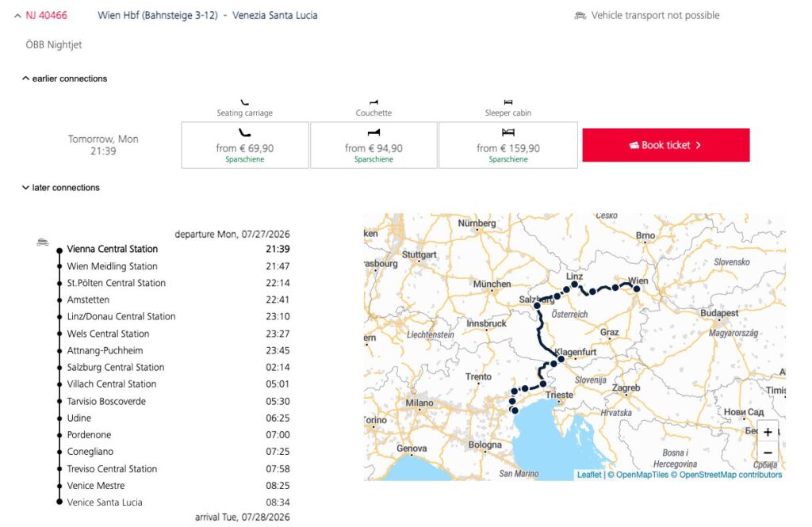Click the Treviso Central Station stop
Viewport: 812px width, 527px height.
[x=112, y=468]
